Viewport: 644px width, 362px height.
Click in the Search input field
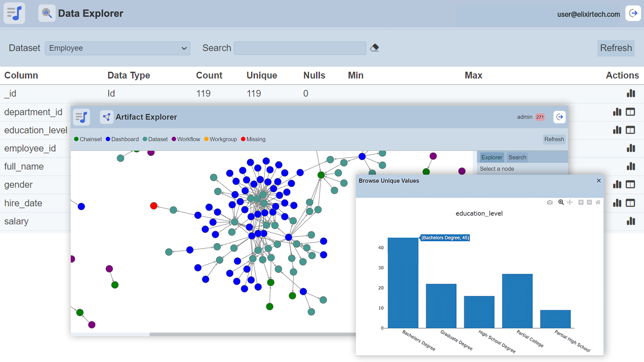[x=300, y=48]
